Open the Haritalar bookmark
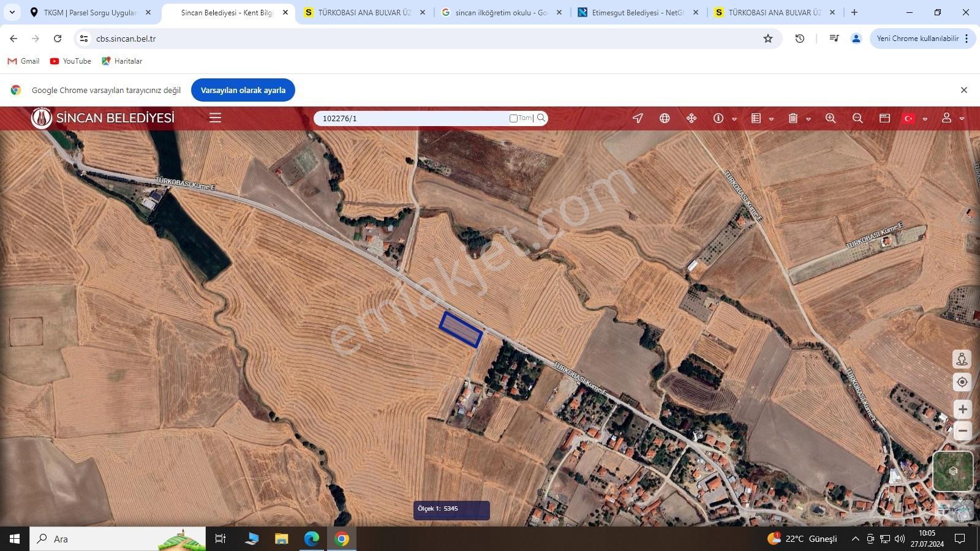 pos(122,61)
